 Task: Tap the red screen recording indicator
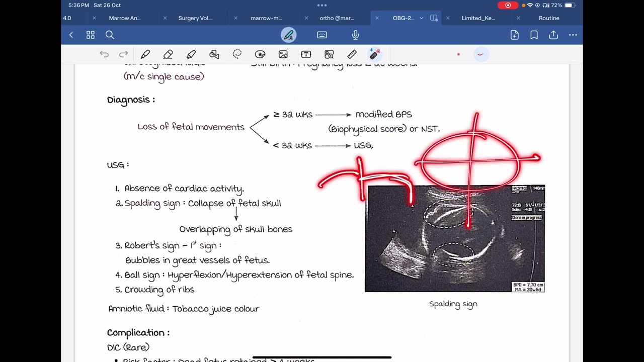coord(508,5)
